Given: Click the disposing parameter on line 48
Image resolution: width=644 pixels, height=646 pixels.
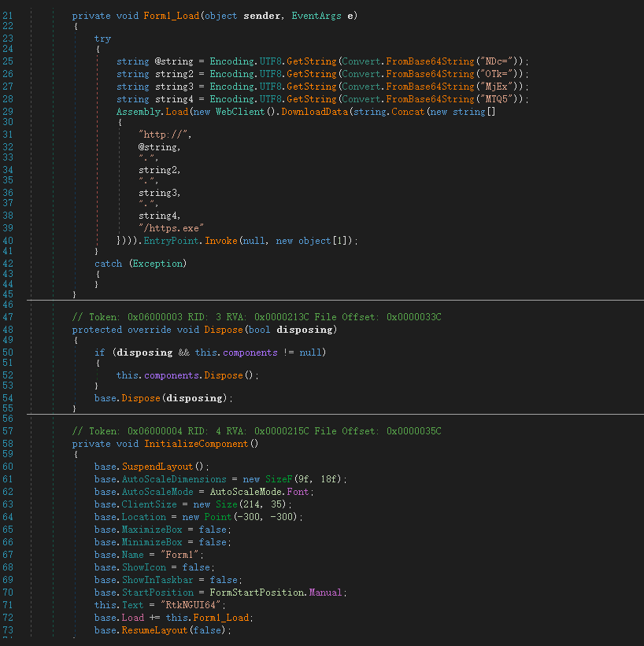Looking at the screenshot, I should (304, 330).
